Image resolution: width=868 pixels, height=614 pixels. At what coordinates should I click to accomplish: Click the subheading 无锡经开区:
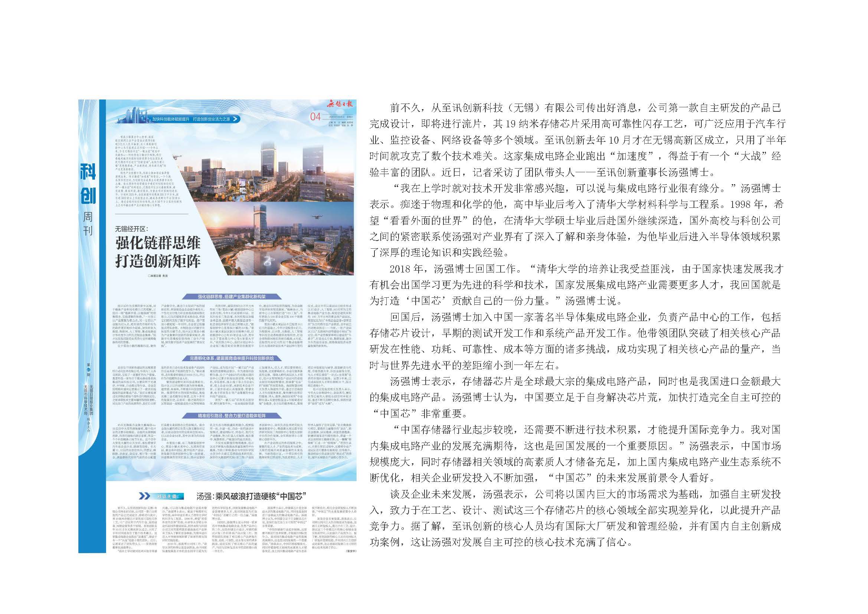pos(132,229)
